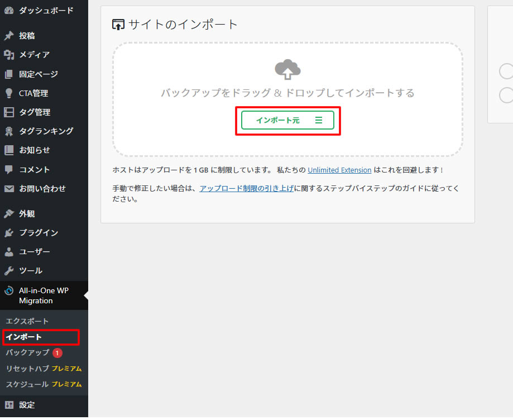Select the プラグイン plug icon
513x420 pixels.
(x=9, y=232)
